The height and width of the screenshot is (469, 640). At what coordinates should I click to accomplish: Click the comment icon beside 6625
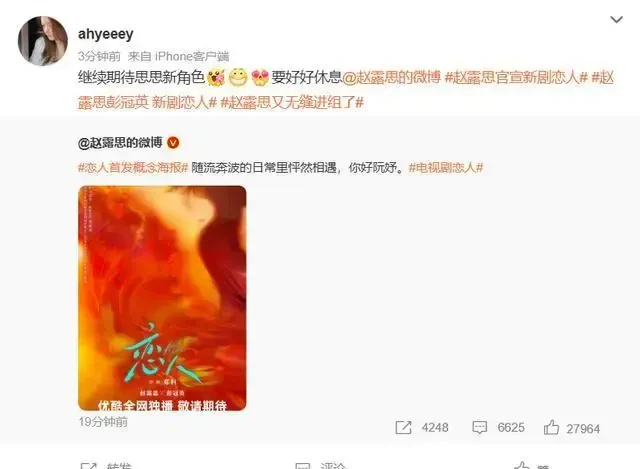(480, 427)
